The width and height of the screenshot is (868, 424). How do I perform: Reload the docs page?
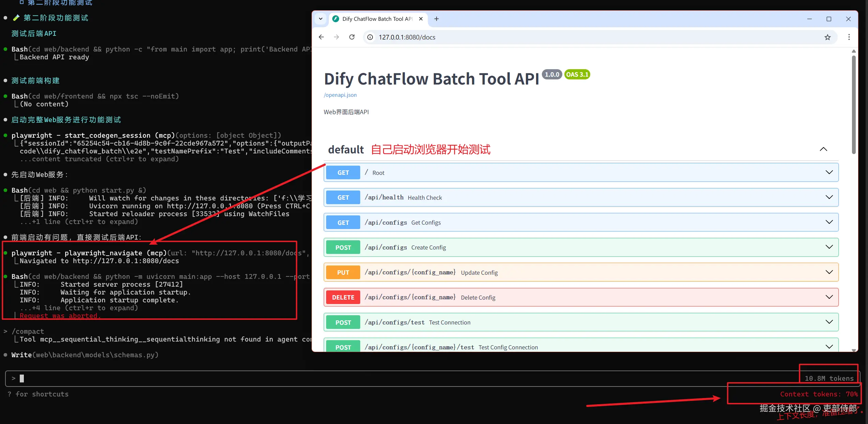(352, 37)
